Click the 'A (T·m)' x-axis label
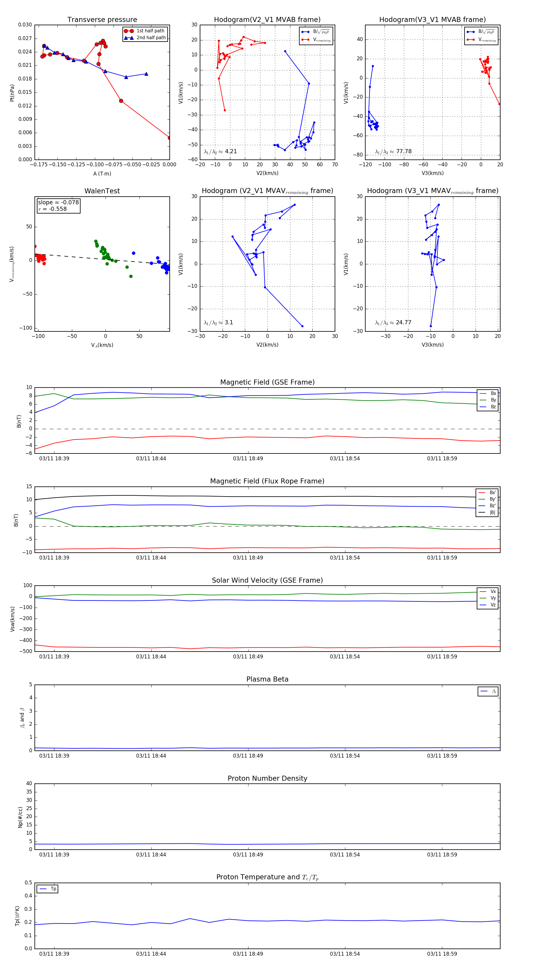The height and width of the screenshot is (980, 535). (x=102, y=173)
